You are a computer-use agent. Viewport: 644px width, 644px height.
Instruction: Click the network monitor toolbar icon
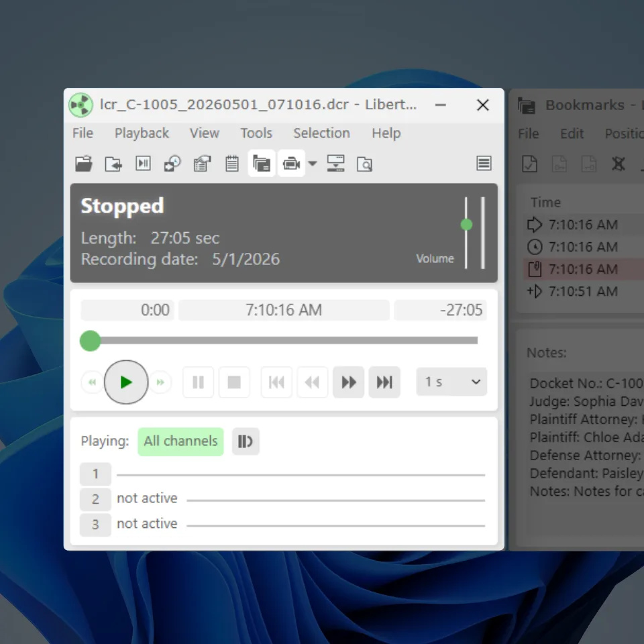[x=335, y=164]
